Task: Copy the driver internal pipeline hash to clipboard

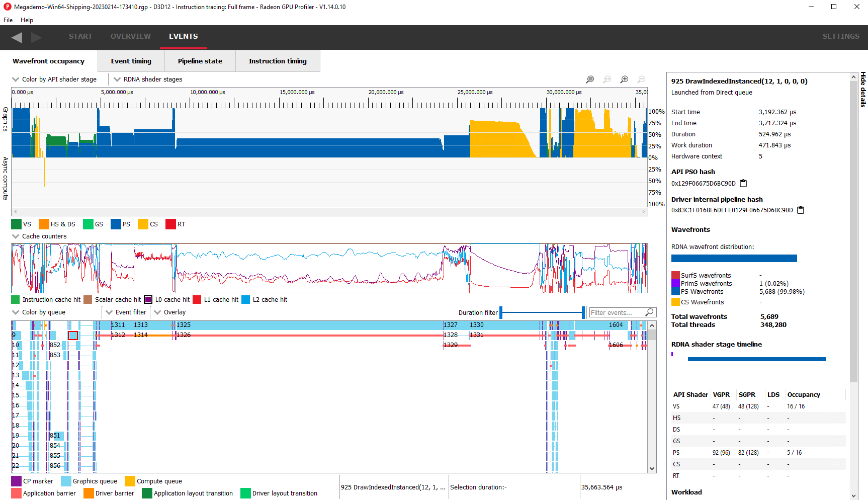Action: point(800,210)
